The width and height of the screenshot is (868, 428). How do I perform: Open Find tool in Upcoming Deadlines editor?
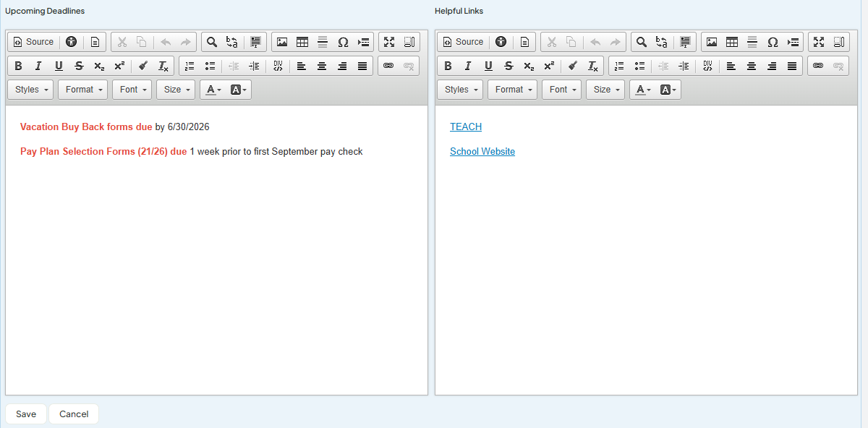coord(212,42)
